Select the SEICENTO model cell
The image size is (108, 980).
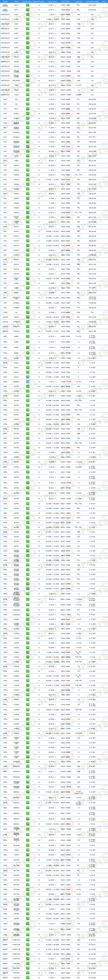(x=16, y=298)
